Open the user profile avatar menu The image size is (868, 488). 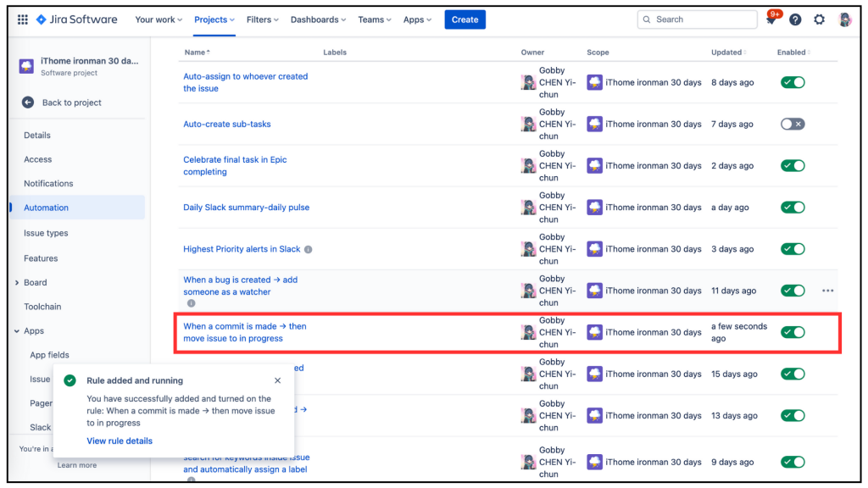click(844, 19)
